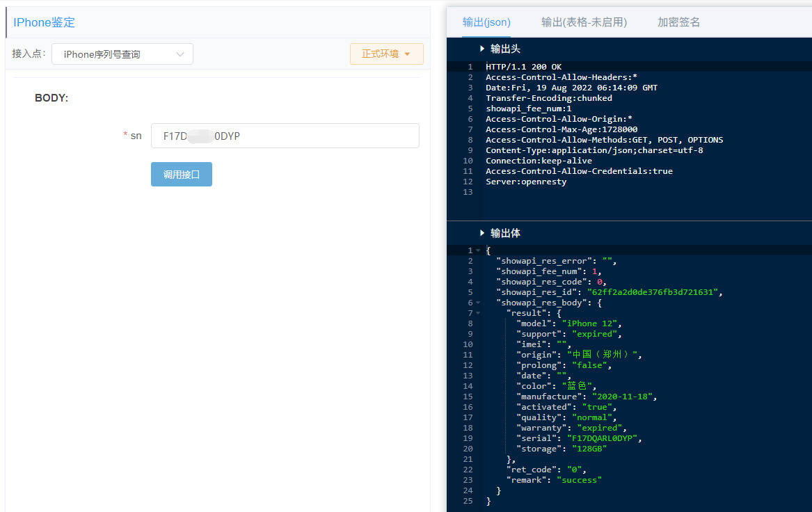Click the "imei" JSON line
This screenshot has height=512, width=812.
543,344
